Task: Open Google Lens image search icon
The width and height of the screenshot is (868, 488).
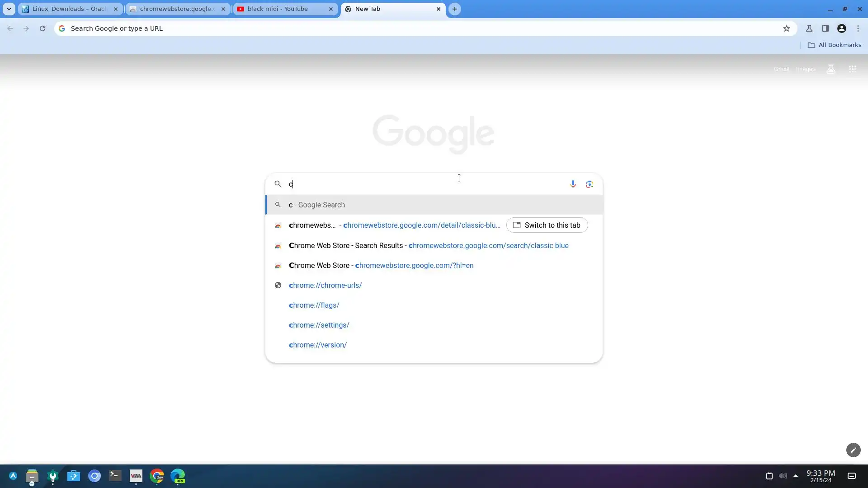Action: tap(590, 184)
